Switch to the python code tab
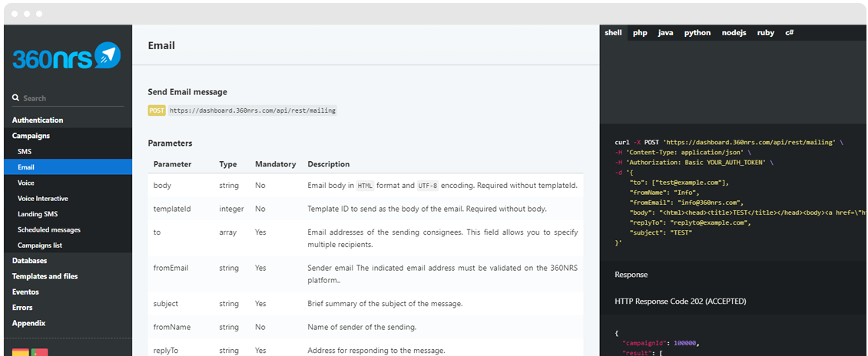The image size is (868, 356). pyautogui.click(x=697, y=33)
